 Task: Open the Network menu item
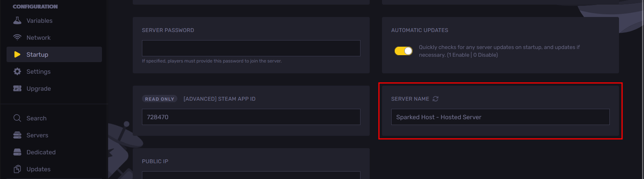point(38,37)
